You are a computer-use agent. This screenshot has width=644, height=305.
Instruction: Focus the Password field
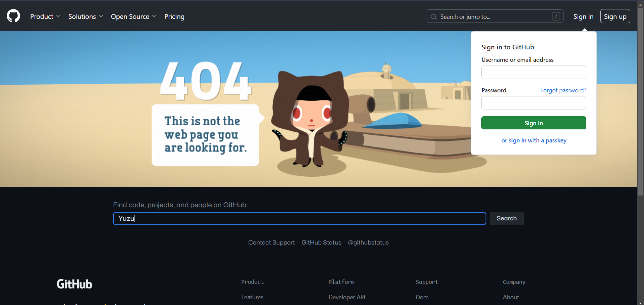[x=534, y=103]
